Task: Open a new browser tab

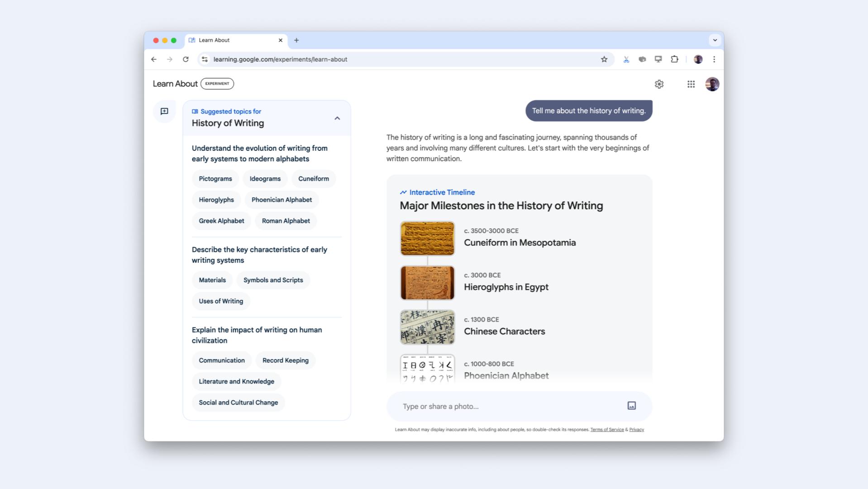Action: 296,40
